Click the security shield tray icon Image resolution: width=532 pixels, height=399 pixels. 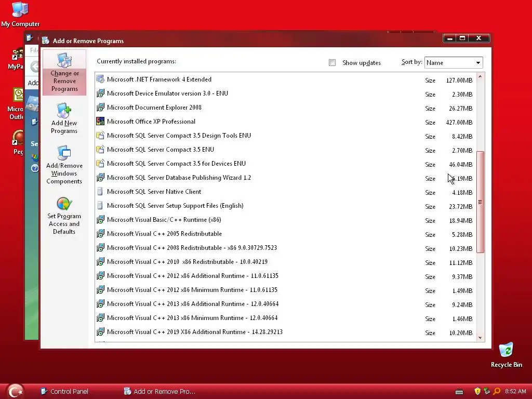477,391
